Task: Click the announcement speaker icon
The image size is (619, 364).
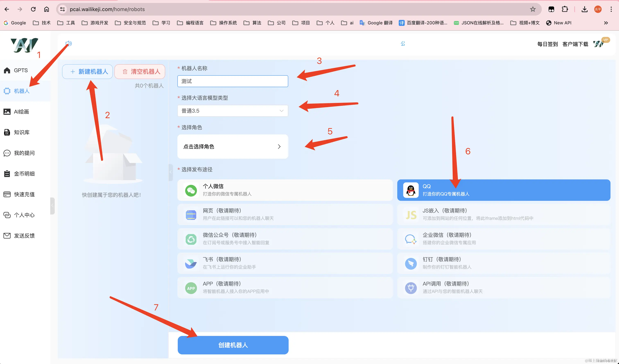Action: pos(68,44)
